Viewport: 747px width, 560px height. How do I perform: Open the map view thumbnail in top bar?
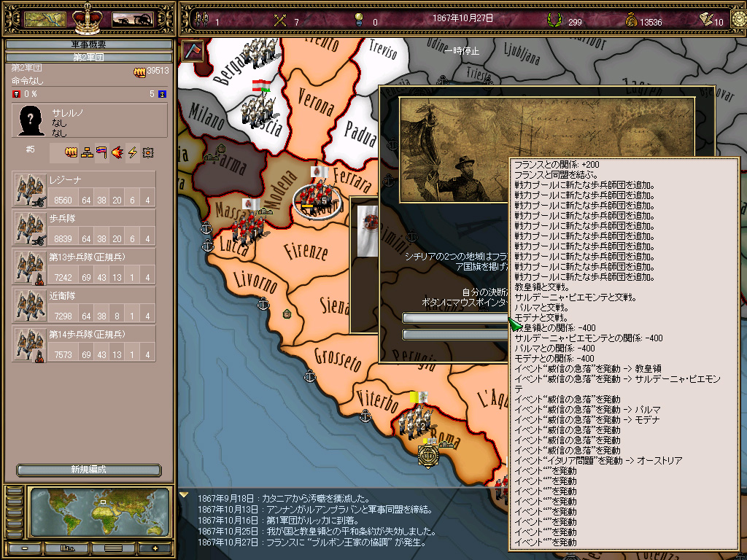(44, 20)
